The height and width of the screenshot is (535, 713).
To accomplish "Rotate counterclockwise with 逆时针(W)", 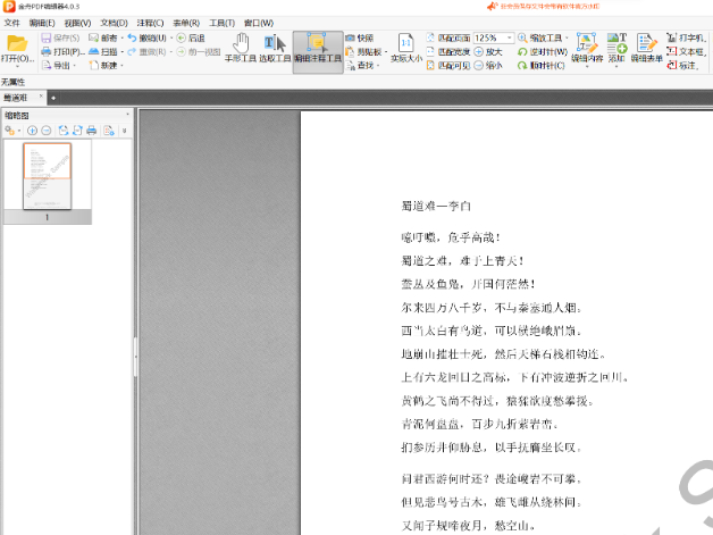I will 542,52.
